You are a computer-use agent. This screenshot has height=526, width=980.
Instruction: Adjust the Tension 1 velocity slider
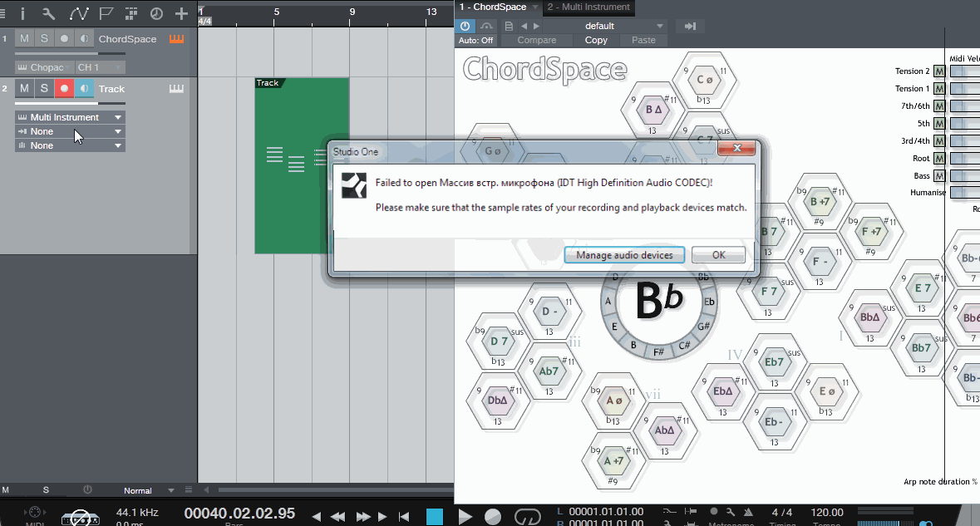click(x=964, y=89)
